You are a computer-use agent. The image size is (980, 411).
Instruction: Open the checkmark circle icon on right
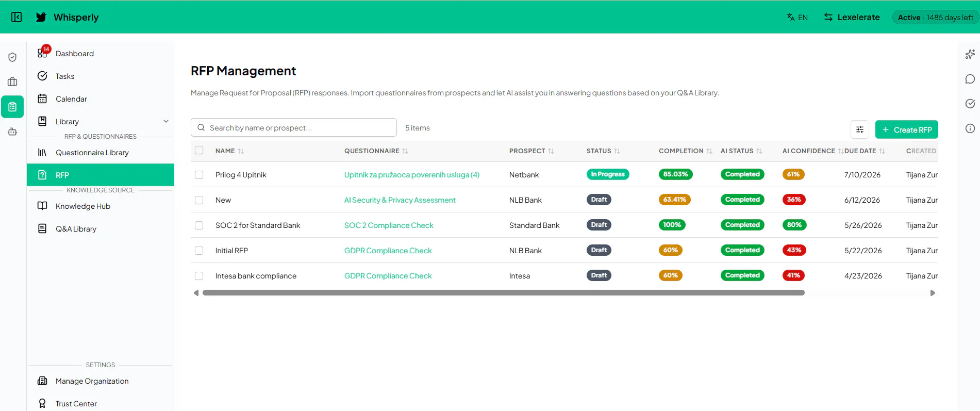point(970,104)
